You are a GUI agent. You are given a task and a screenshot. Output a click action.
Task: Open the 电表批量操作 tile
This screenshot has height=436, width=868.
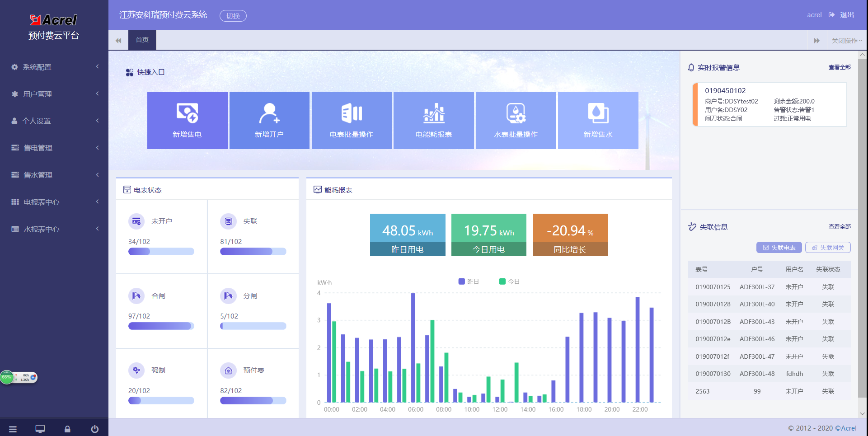(352, 120)
